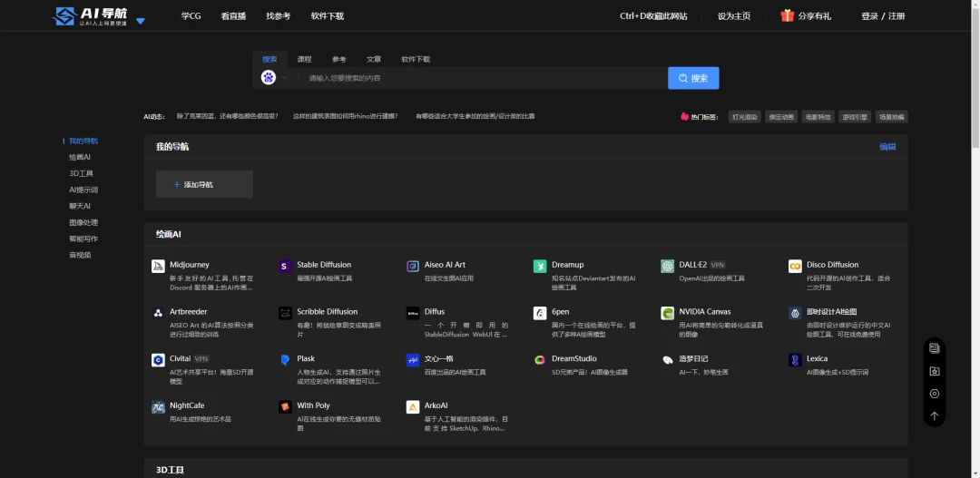Select the 灯光渲染 hot tag
The width and height of the screenshot is (980, 478).
coord(745,117)
